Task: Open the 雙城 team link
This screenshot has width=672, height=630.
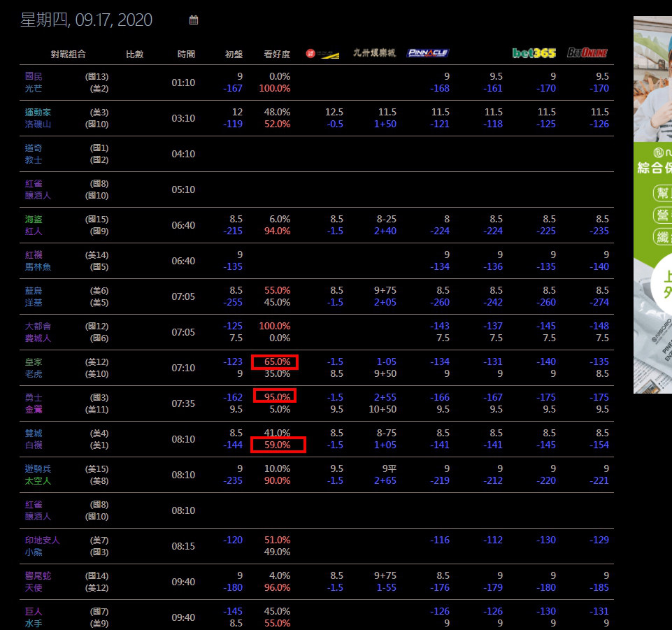Action: coord(34,434)
